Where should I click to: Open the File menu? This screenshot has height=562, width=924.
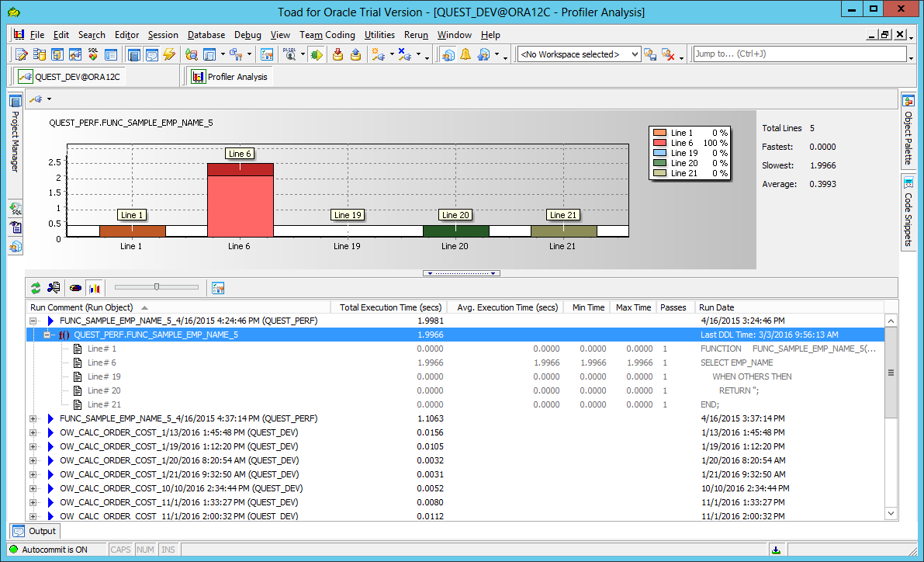point(37,35)
